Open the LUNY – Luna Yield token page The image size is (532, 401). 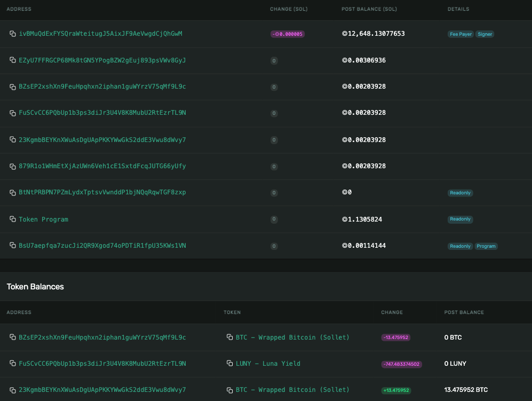coord(268,363)
